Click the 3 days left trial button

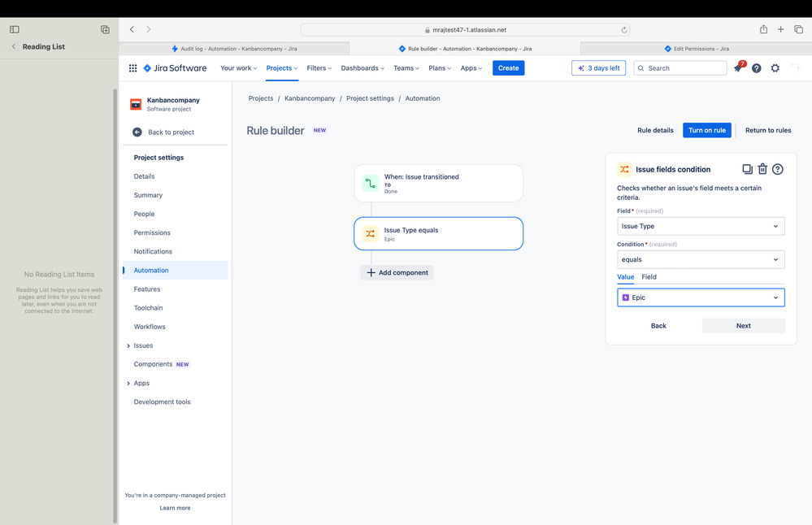click(599, 68)
